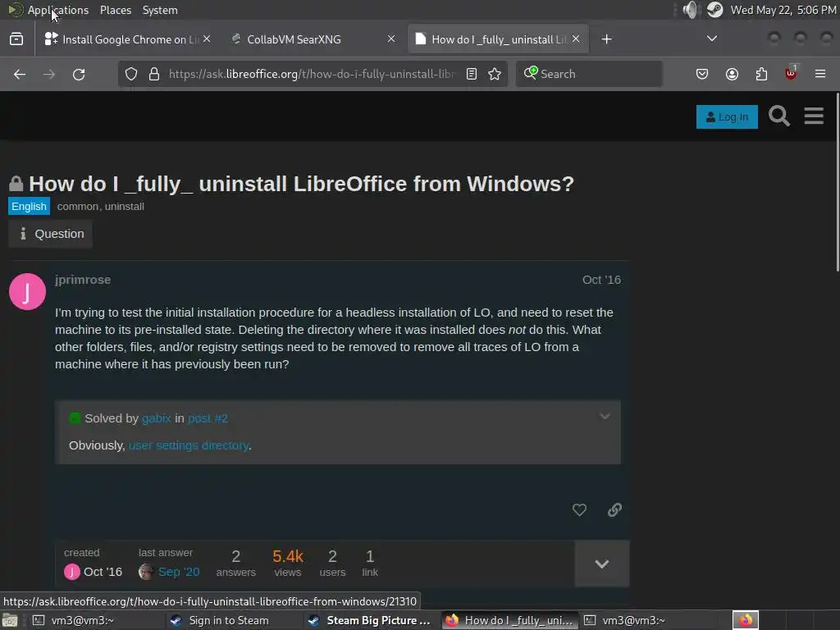This screenshot has height=630, width=840.
Task: Open the Firefox account icon
Action: (732, 74)
